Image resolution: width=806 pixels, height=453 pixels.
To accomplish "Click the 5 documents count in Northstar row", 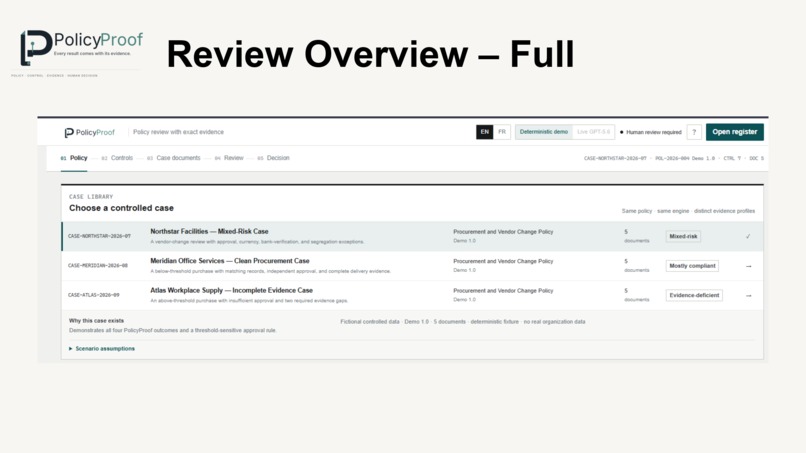I will [636, 237].
